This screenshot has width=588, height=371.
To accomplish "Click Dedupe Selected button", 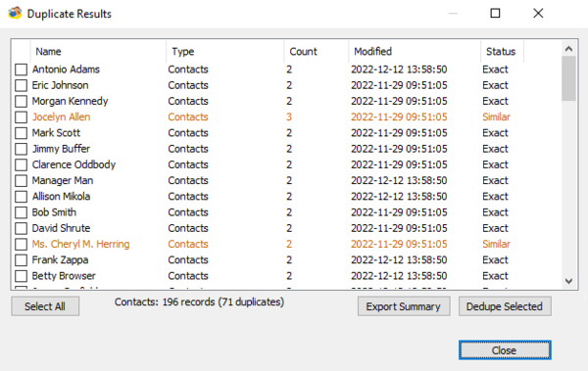I will (505, 306).
